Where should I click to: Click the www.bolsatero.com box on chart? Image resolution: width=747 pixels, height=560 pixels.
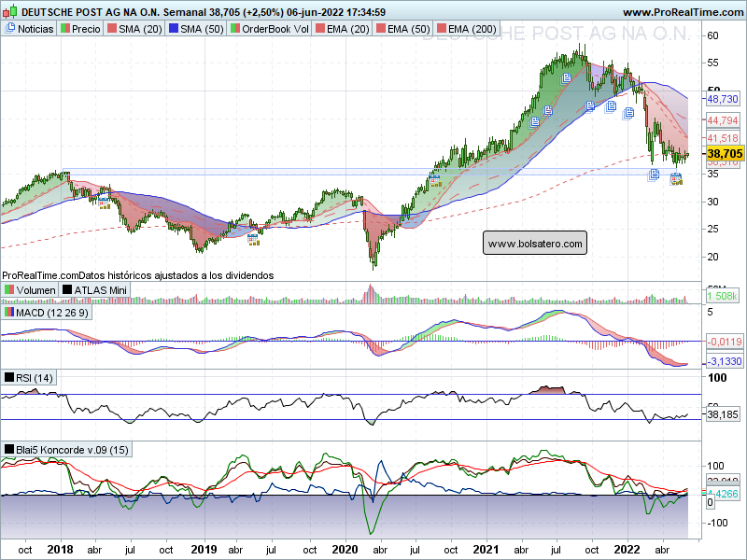[535, 244]
